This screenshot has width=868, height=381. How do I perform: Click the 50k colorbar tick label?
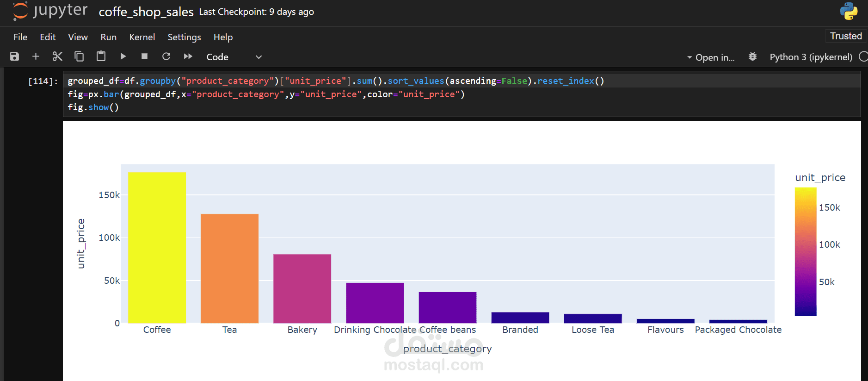(x=827, y=282)
